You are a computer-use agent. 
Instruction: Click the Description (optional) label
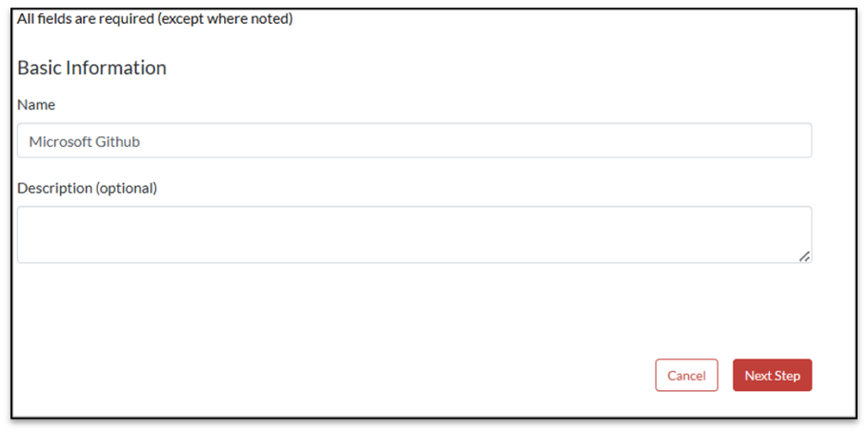pos(87,188)
